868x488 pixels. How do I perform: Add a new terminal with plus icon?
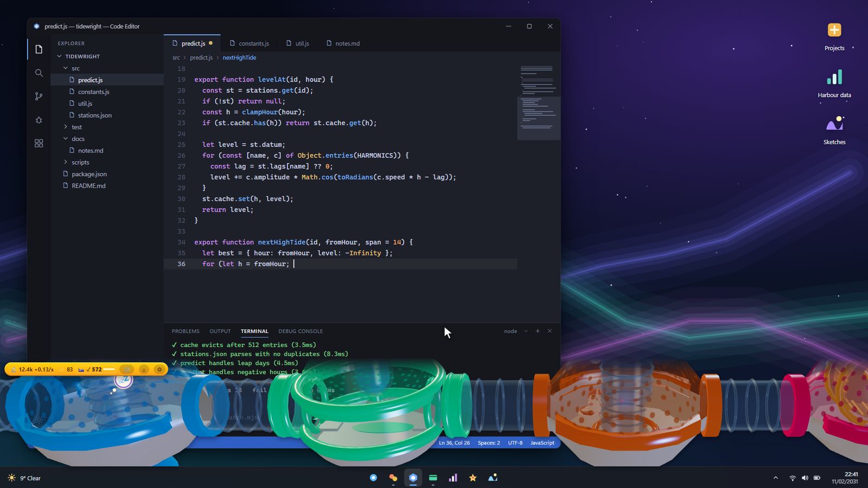coord(538,331)
